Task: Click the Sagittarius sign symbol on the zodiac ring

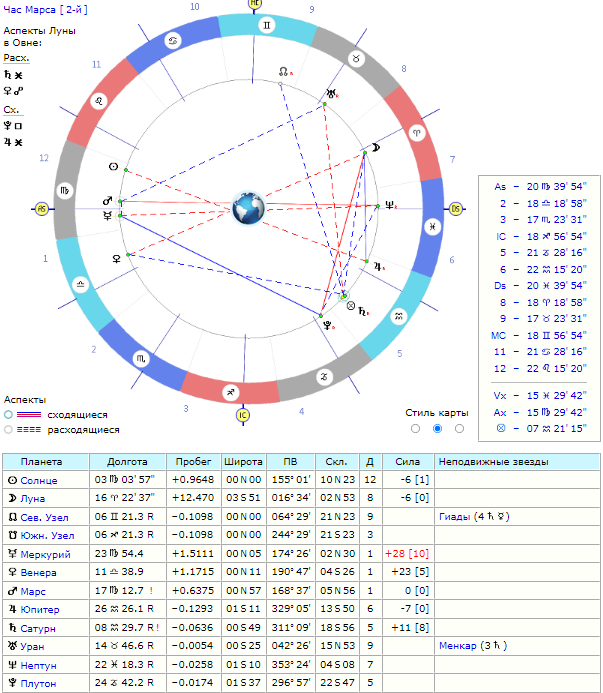Action: click(230, 392)
